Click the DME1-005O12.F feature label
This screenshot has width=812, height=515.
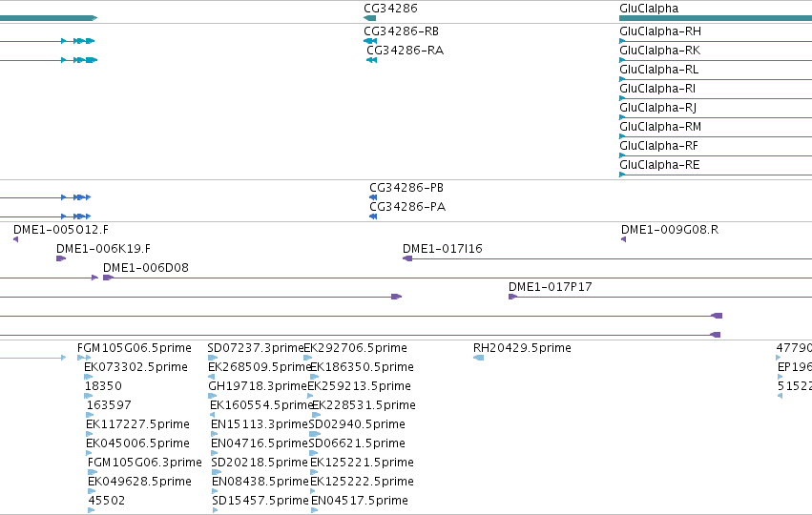[61, 229]
